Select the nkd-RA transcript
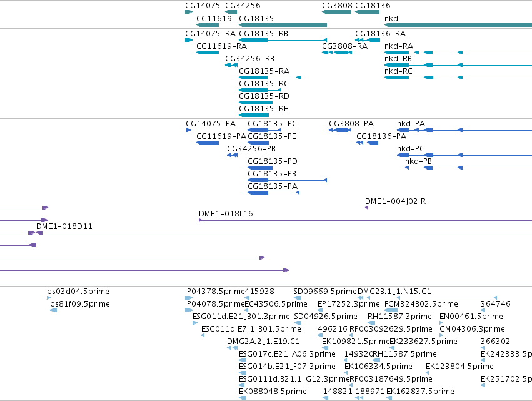The image size is (532, 401). point(458,53)
